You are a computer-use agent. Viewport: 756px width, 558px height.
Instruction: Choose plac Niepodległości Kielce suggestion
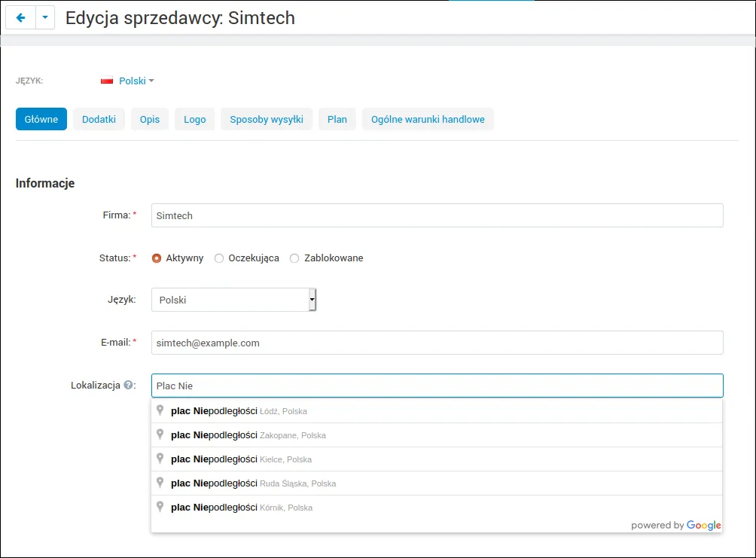click(x=437, y=459)
